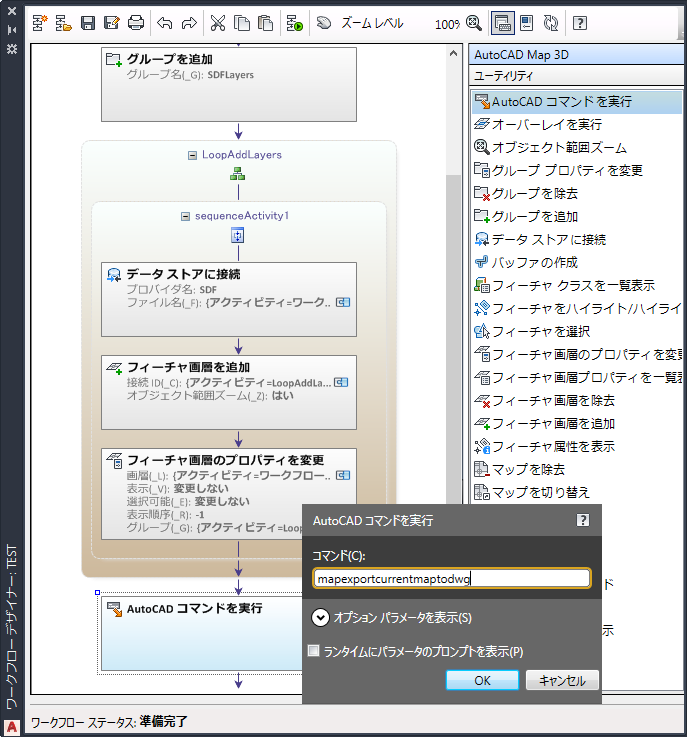The width and height of the screenshot is (687, 737).
Task: Click the LoopAddLayers green hierarchy icon
Action: pos(238,174)
